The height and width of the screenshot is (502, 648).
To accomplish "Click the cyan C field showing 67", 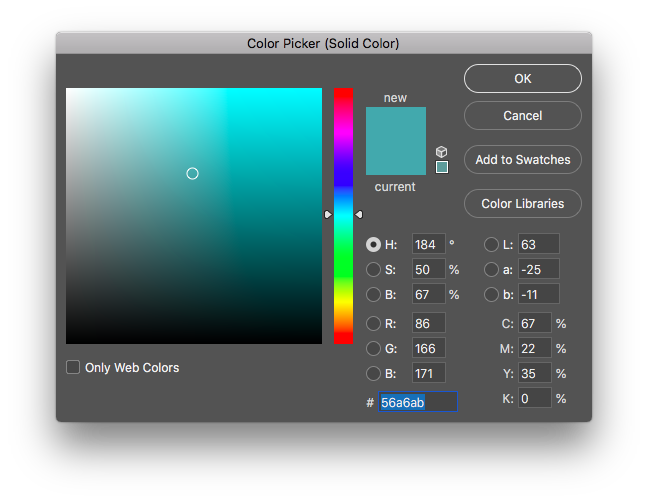I will click(535, 323).
